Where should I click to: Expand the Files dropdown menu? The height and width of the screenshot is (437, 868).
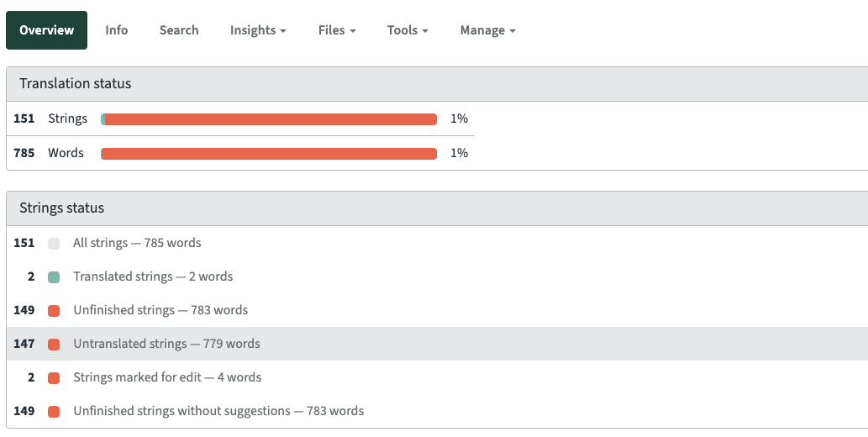coord(337,30)
